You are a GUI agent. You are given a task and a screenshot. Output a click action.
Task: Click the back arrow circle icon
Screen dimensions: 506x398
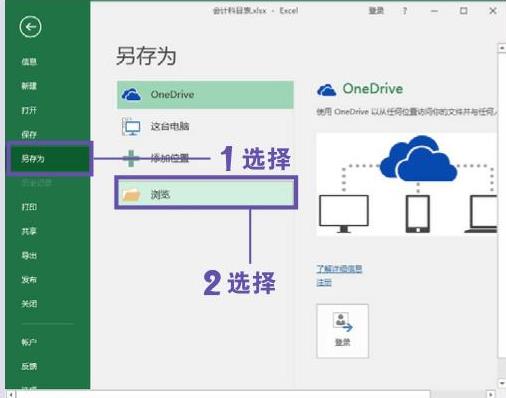tap(30, 27)
